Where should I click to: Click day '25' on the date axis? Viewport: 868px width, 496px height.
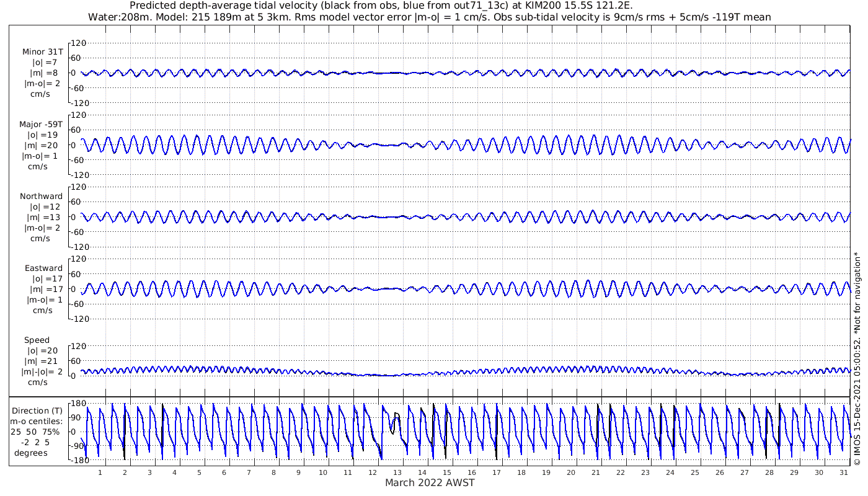(695, 472)
